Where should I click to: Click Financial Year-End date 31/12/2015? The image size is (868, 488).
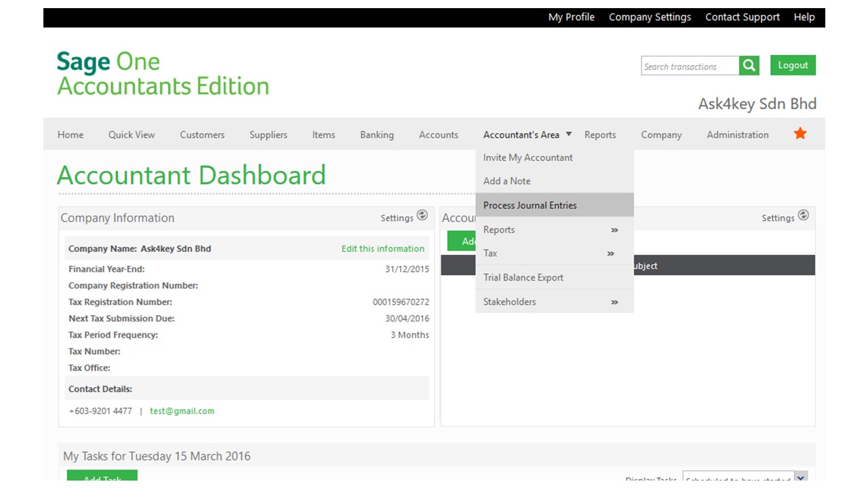coord(407,269)
